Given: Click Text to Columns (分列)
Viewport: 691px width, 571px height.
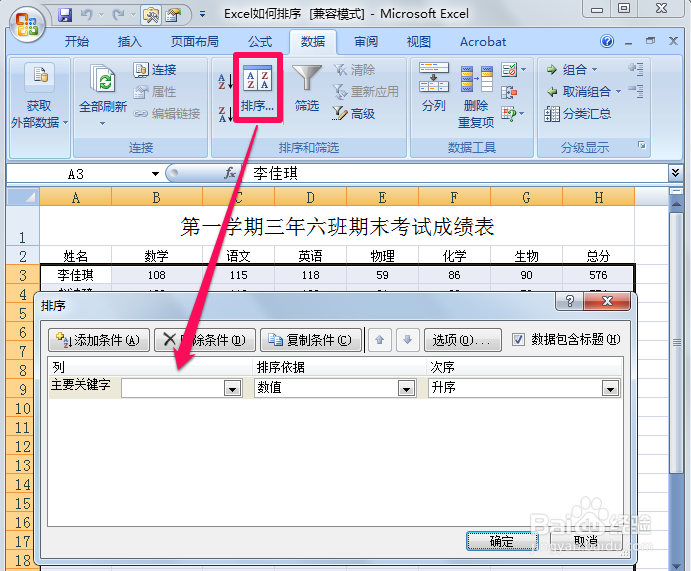Looking at the screenshot, I should tap(434, 87).
